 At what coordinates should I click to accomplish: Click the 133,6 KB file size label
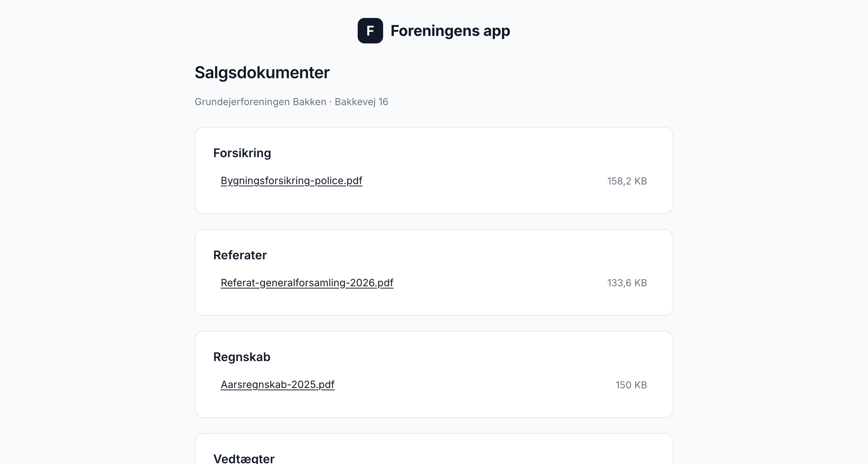(x=627, y=283)
